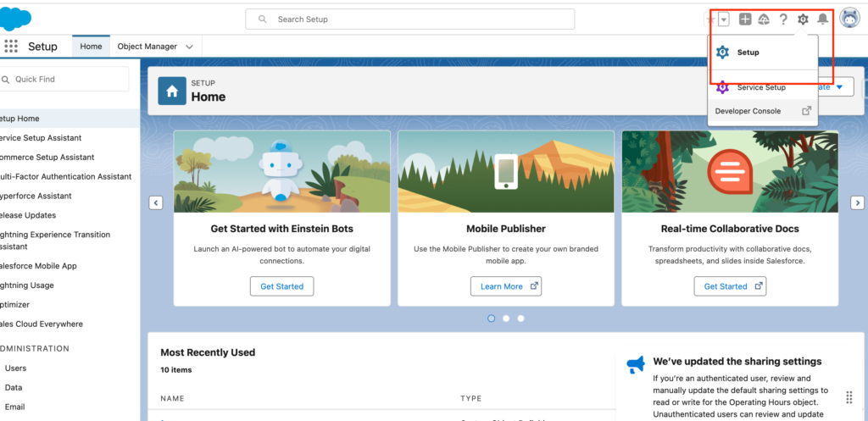Open the notifications bell
Image resolution: width=868 pixels, height=421 pixels.
point(822,19)
